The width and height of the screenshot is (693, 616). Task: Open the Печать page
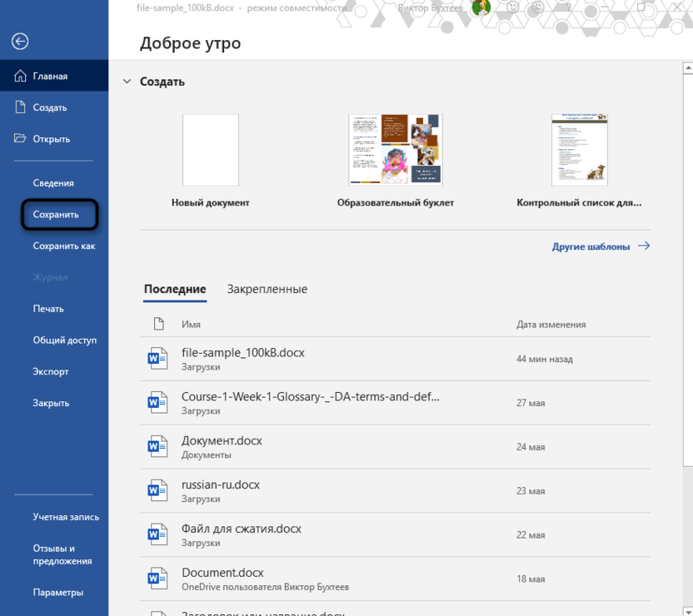tap(48, 309)
